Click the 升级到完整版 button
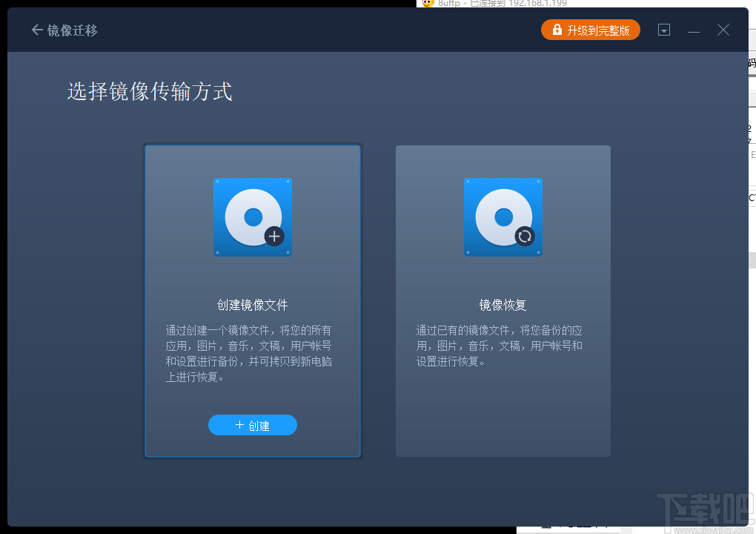The width and height of the screenshot is (756, 534). coord(591,30)
